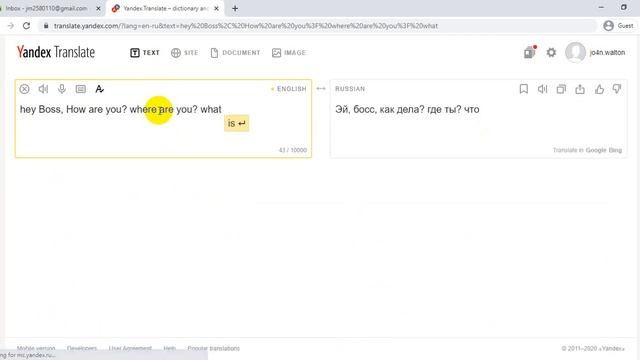
Task: Click the Russian translation output text
Action: click(407, 109)
